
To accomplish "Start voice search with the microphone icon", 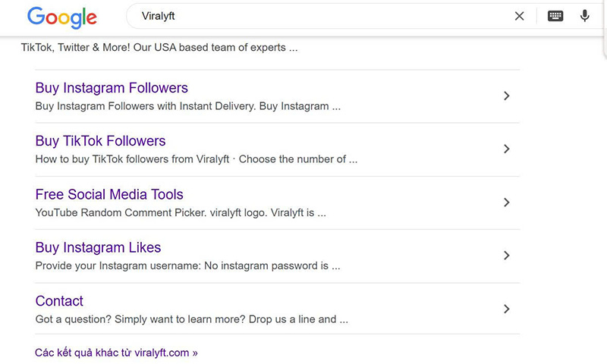I will click(x=584, y=16).
